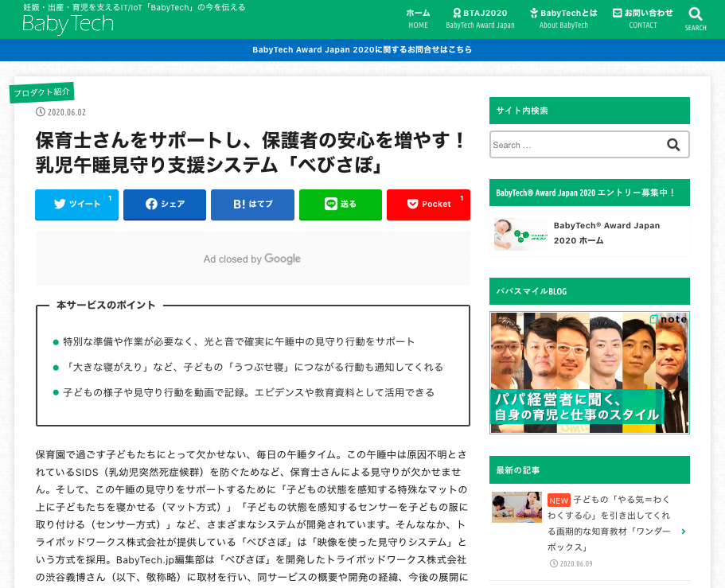Bookmark with the B! はてブ button
The width and height of the screenshot is (725, 588).
click(x=252, y=204)
